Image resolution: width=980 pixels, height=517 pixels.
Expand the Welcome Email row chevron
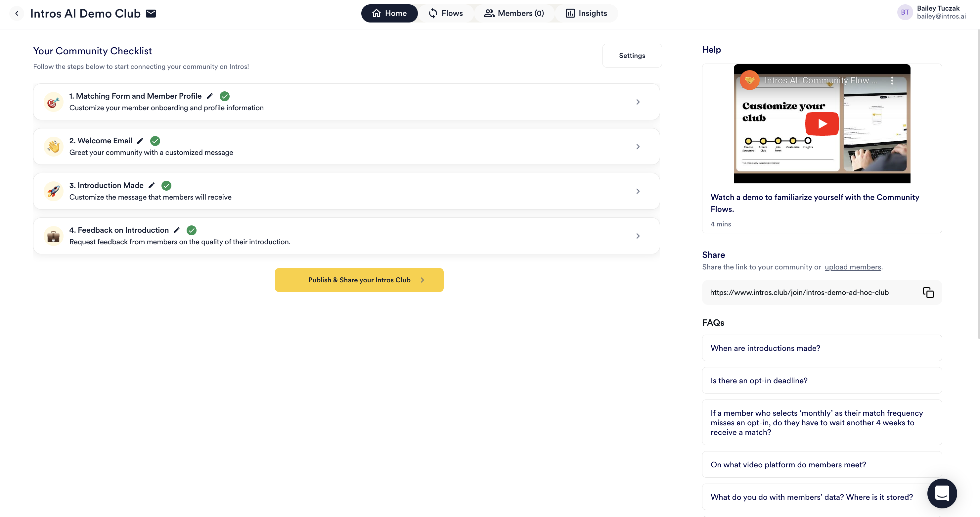(638, 147)
